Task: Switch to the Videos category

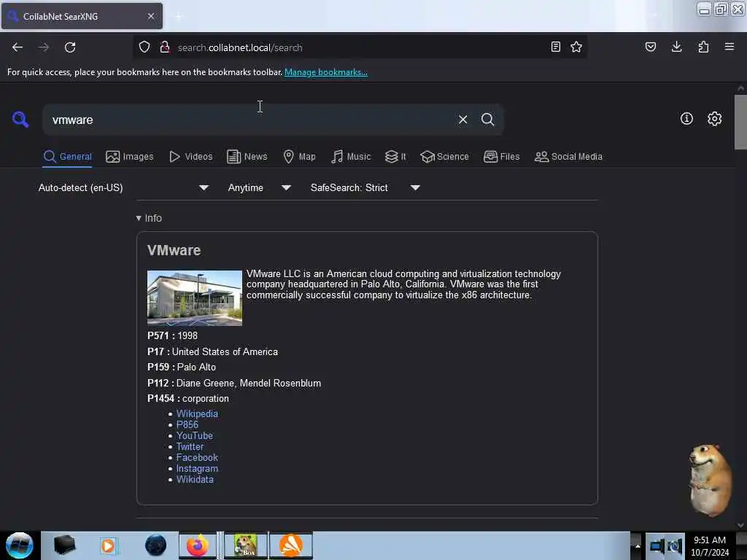Action: 191,157
